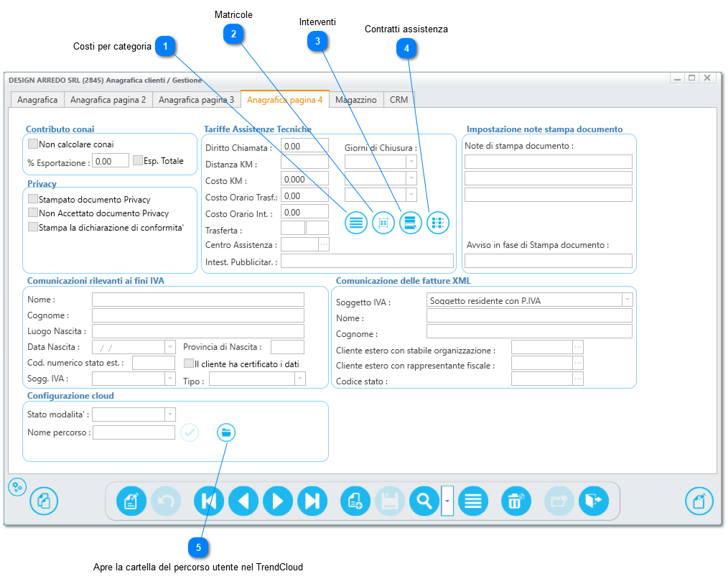728x584 pixels.
Task: Click lookup for Cliente estero rappresentante fiscale
Action: [577, 363]
